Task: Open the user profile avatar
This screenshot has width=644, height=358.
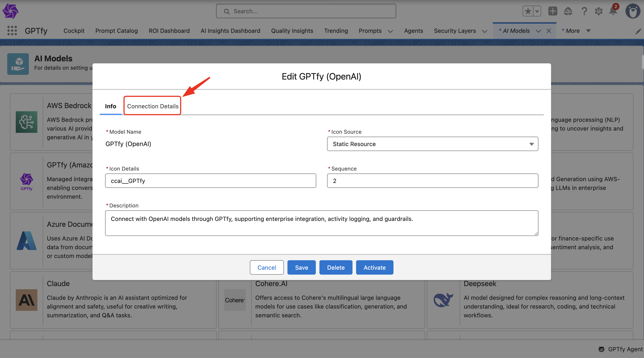Action: coord(633,11)
